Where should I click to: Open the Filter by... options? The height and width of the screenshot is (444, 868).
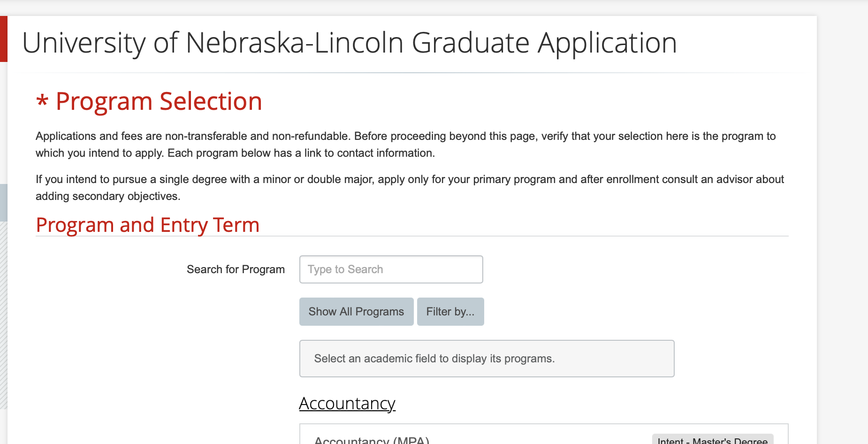pos(450,312)
